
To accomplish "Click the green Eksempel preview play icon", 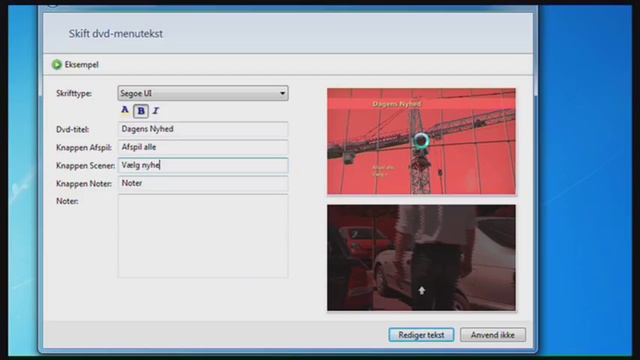I will [57, 64].
